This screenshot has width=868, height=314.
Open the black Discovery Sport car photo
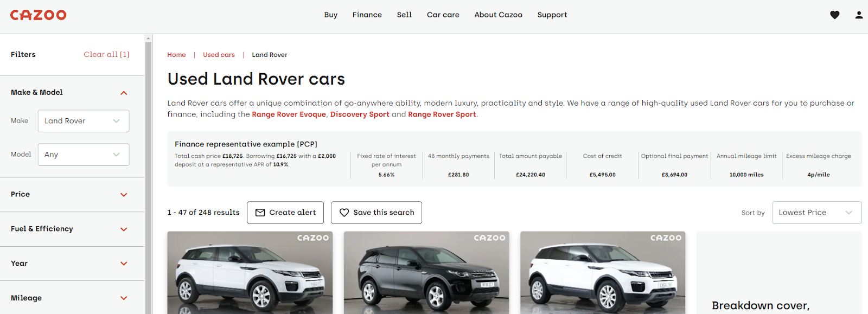click(x=426, y=273)
